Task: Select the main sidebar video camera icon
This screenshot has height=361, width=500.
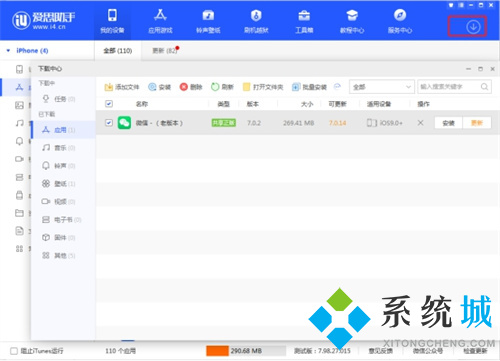Action: (x=19, y=159)
